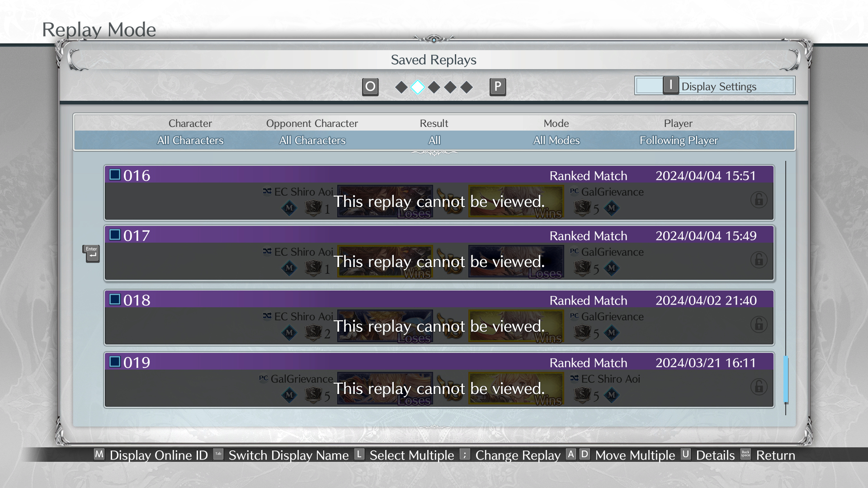This screenshot has width=868, height=488.
Task: Jump to the fifth page diamond indicator
Action: [x=467, y=87]
